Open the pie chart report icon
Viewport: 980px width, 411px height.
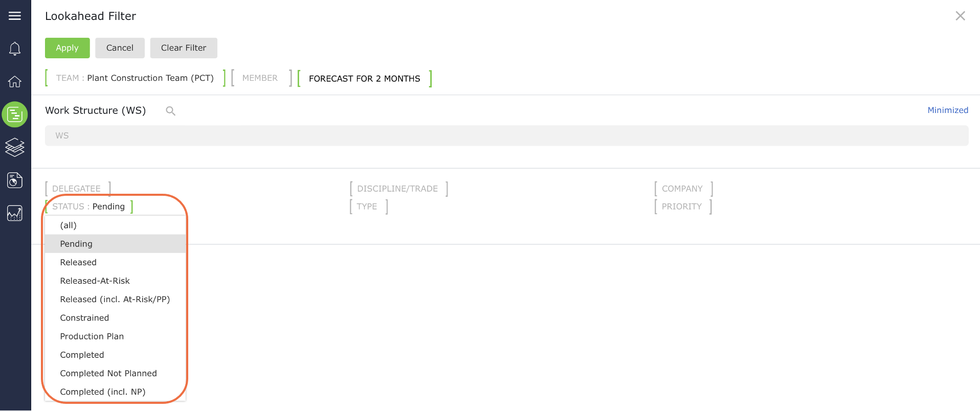click(x=15, y=180)
